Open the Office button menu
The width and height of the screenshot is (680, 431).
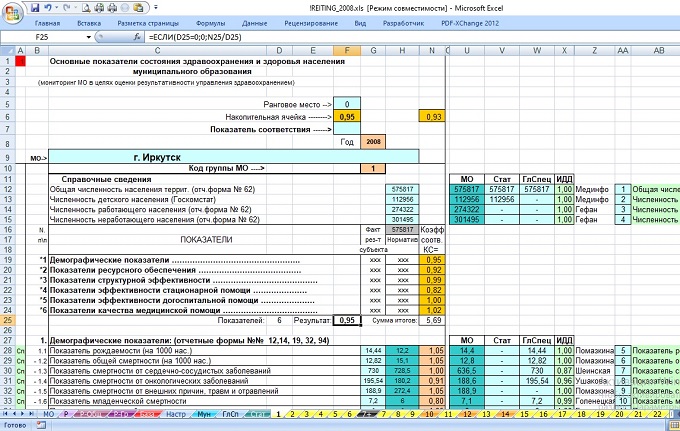[x=12, y=13]
